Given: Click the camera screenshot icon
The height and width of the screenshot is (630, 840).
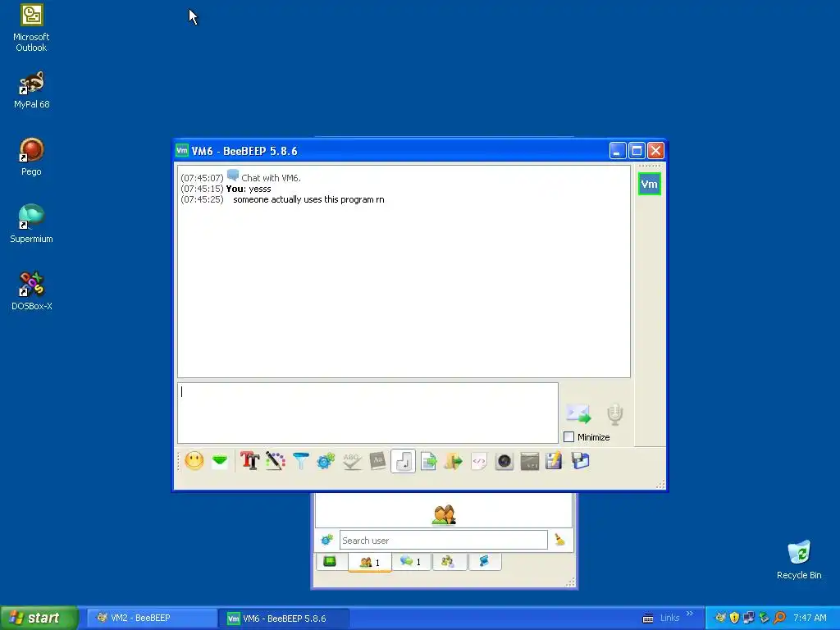Looking at the screenshot, I should (504, 461).
